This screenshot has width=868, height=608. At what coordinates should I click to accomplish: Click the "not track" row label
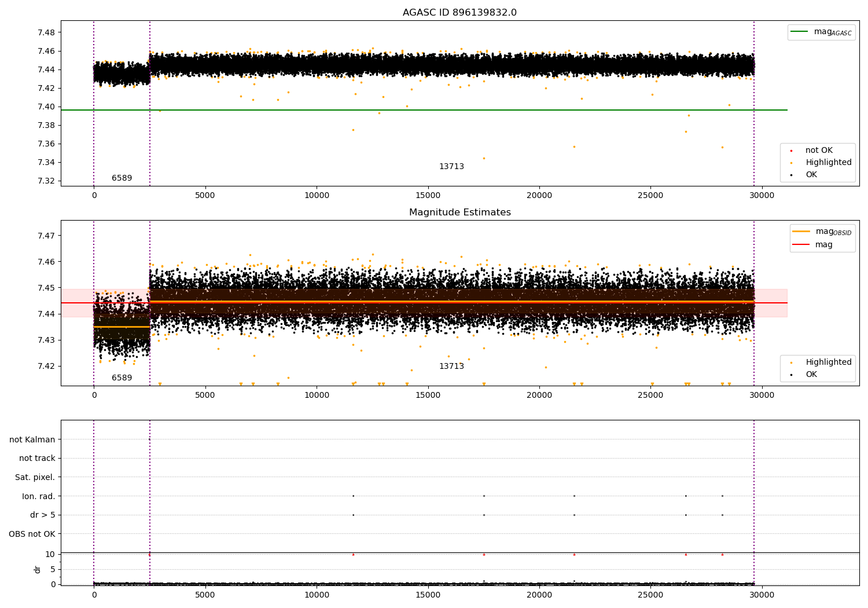tap(37, 459)
